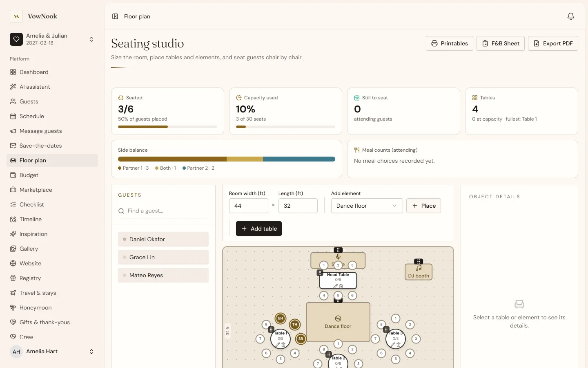Grab DJ booth drag handle

pos(419,261)
